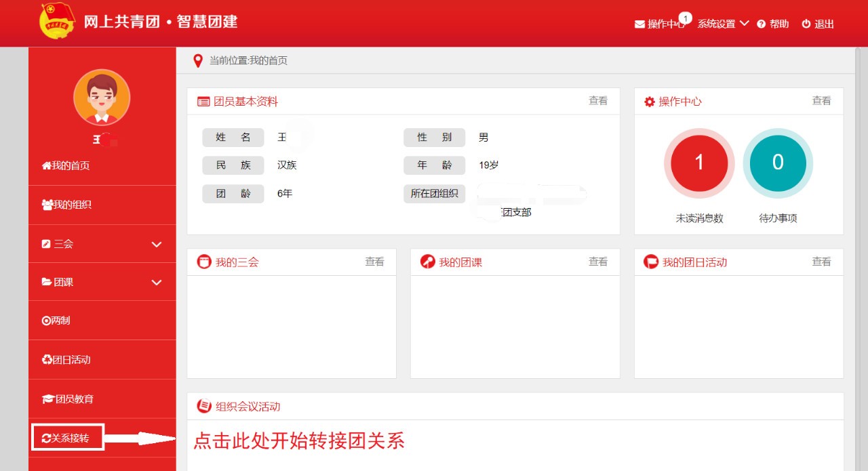This screenshot has width=868, height=471.
Task: Click 查看 link in 团员基本资料 panel
Action: pyautogui.click(x=598, y=101)
